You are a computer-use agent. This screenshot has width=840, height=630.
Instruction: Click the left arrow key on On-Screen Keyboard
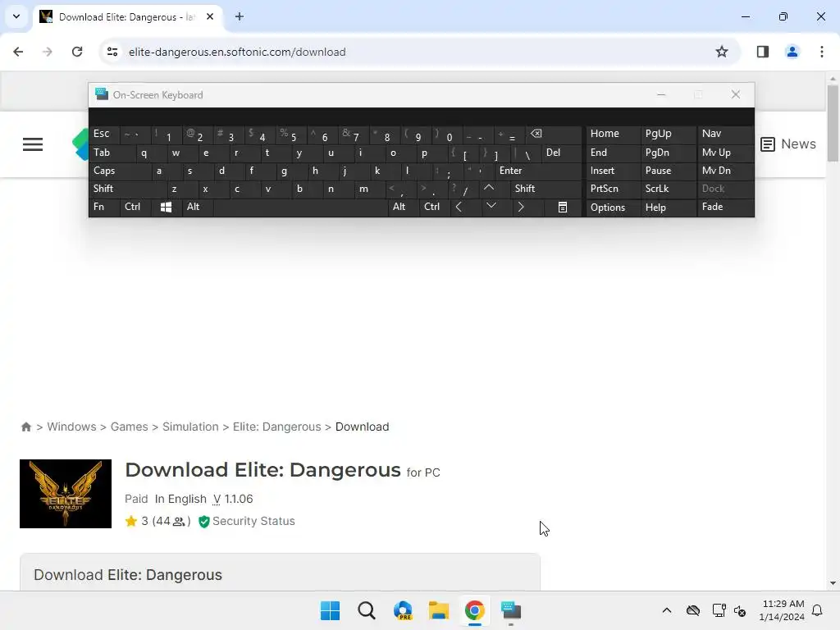(459, 208)
